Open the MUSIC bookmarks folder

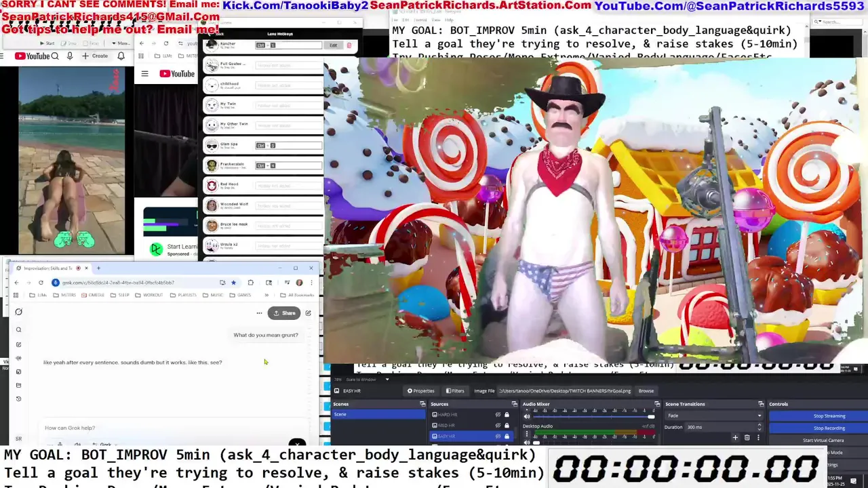(x=214, y=295)
